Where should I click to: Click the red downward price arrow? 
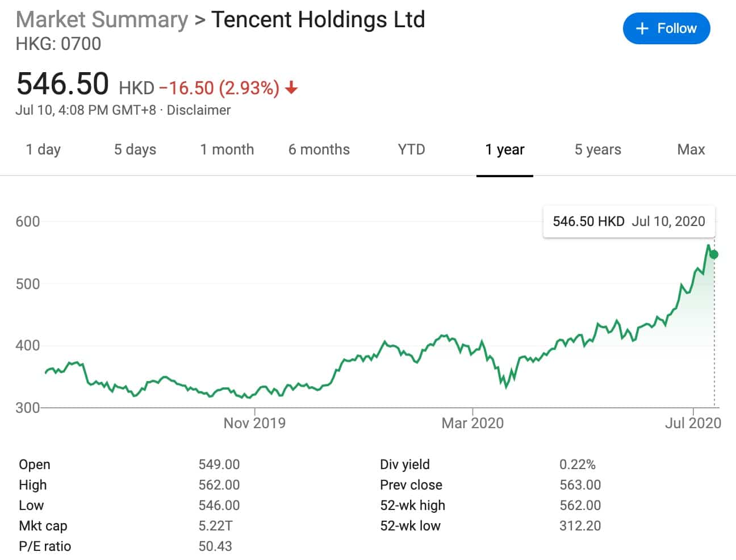(x=291, y=88)
